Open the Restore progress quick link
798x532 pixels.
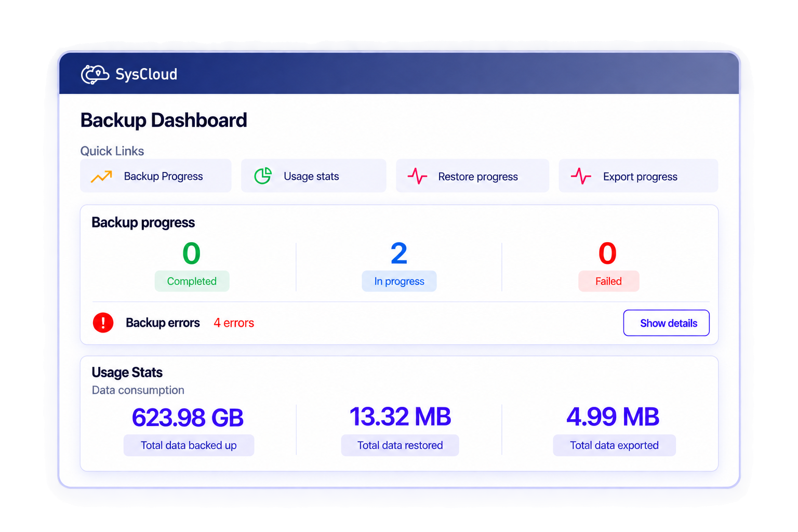pyautogui.click(x=472, y=176)
